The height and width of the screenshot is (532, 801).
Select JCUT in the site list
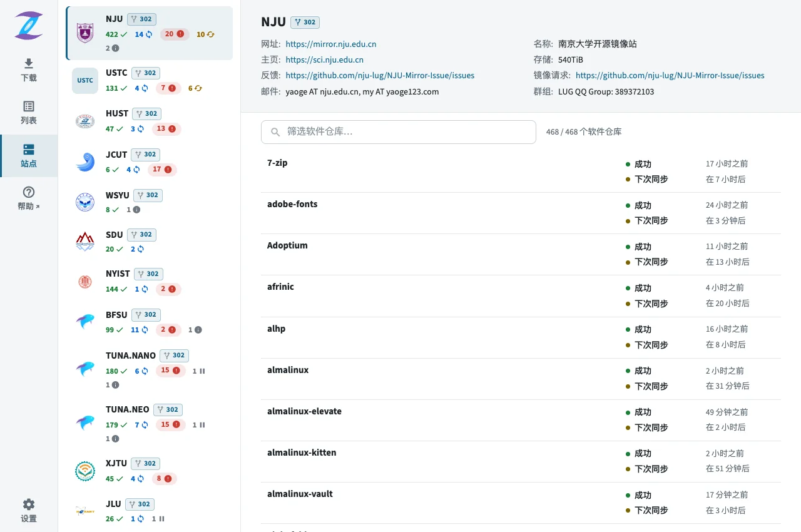pos(149,162)
